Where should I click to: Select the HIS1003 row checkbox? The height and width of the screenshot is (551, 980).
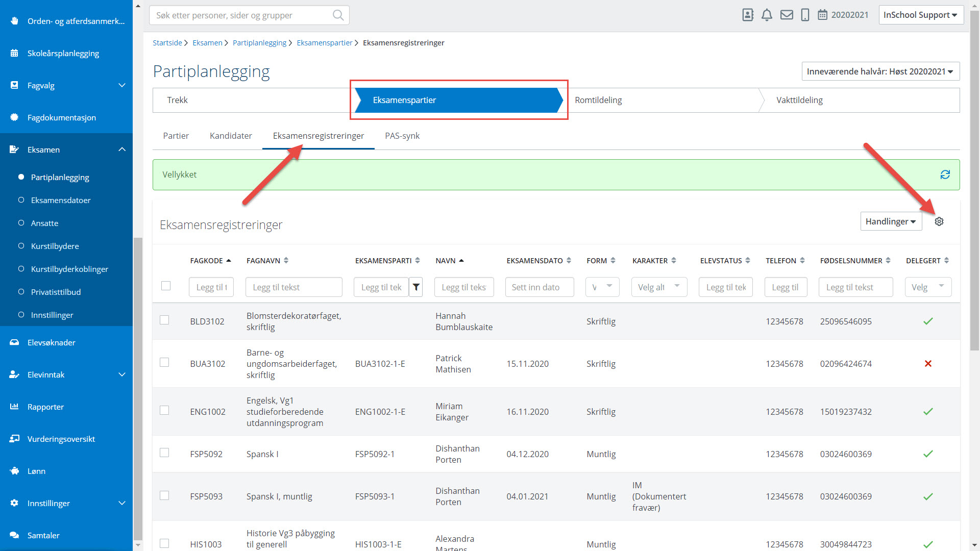pos(164,543)
